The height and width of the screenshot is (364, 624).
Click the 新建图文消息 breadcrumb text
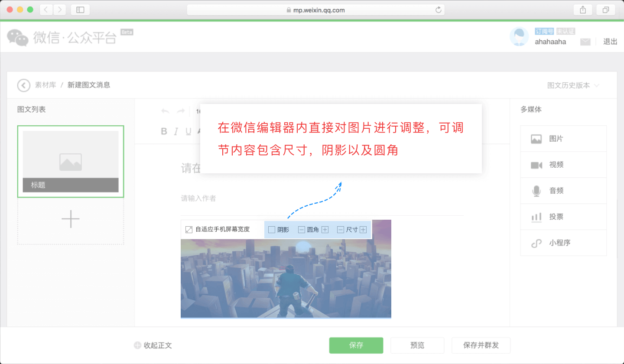(89, 85)
